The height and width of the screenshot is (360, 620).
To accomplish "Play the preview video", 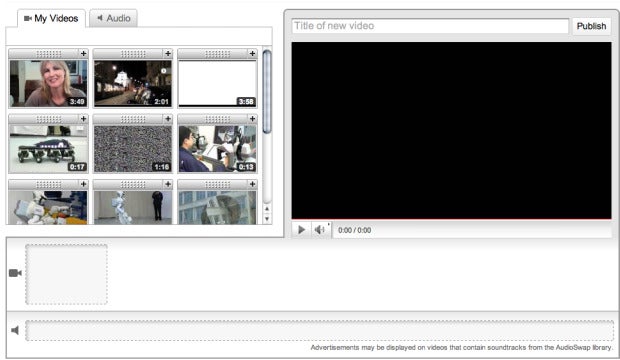I will click(x=301, y=229).
